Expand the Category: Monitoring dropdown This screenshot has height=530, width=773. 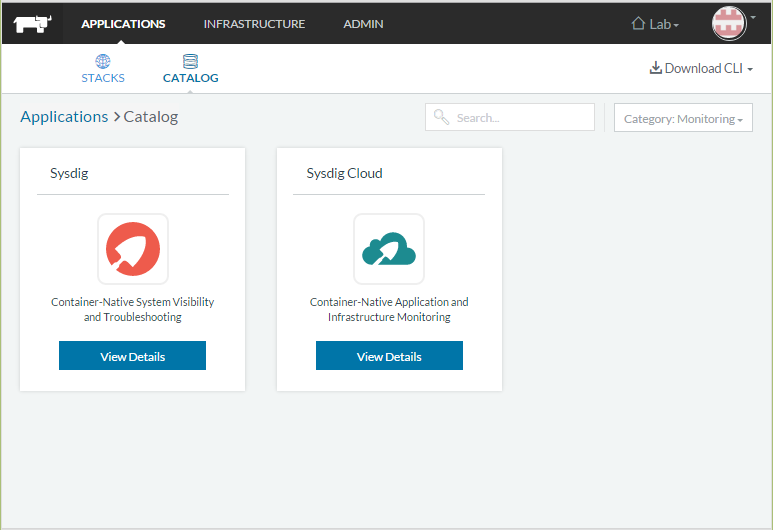pos(683,118)
